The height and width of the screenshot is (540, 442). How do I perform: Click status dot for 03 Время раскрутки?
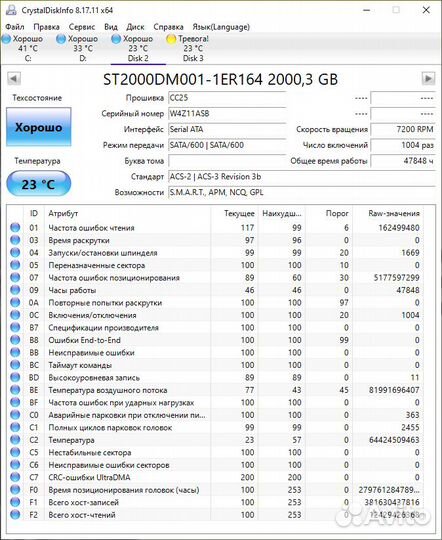15,240
